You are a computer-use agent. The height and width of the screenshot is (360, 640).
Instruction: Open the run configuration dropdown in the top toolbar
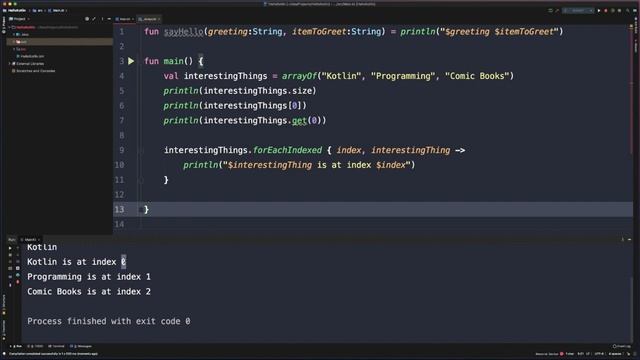click(x=578, y=11)
